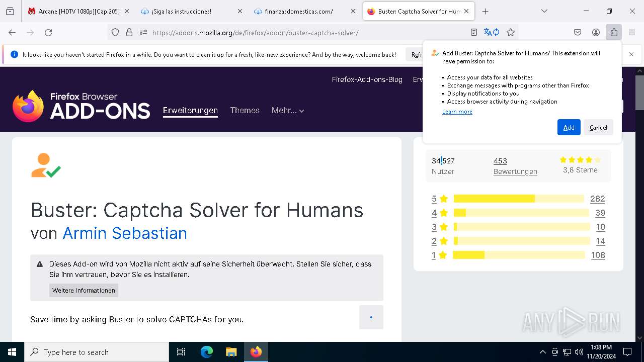
Task: Open the 14 two-star reviews count
Action: pyautogui.click(x=600, y=241)
